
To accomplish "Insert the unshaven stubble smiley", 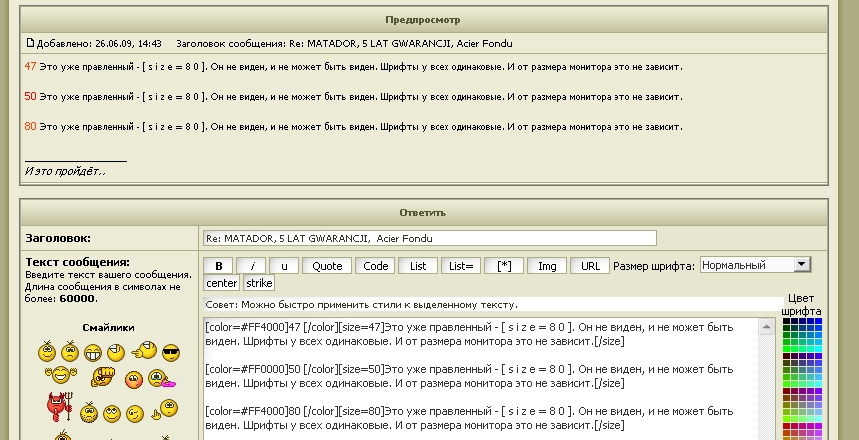I will pyautogui.click(x=88, y=412).
